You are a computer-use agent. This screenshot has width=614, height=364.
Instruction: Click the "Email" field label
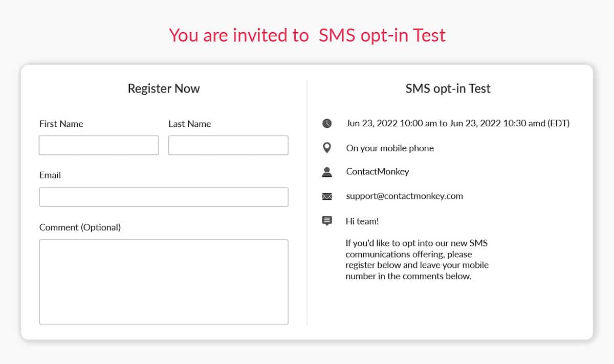[50, 175]
